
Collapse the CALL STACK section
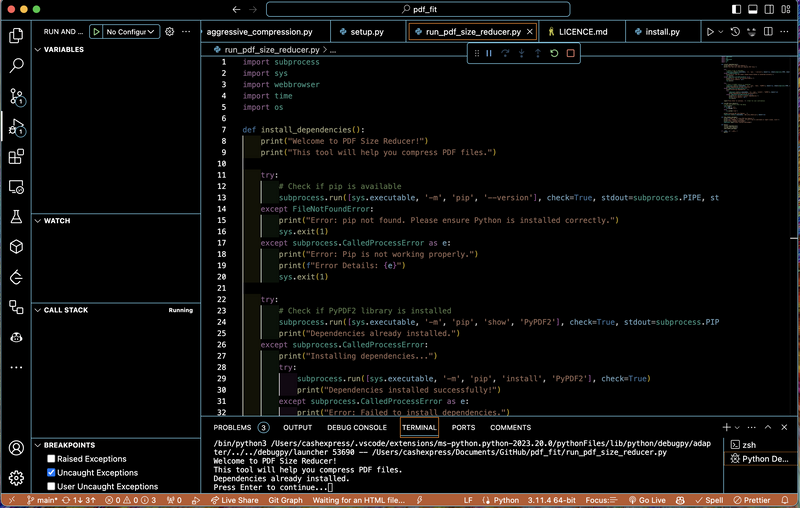(38, 310)
